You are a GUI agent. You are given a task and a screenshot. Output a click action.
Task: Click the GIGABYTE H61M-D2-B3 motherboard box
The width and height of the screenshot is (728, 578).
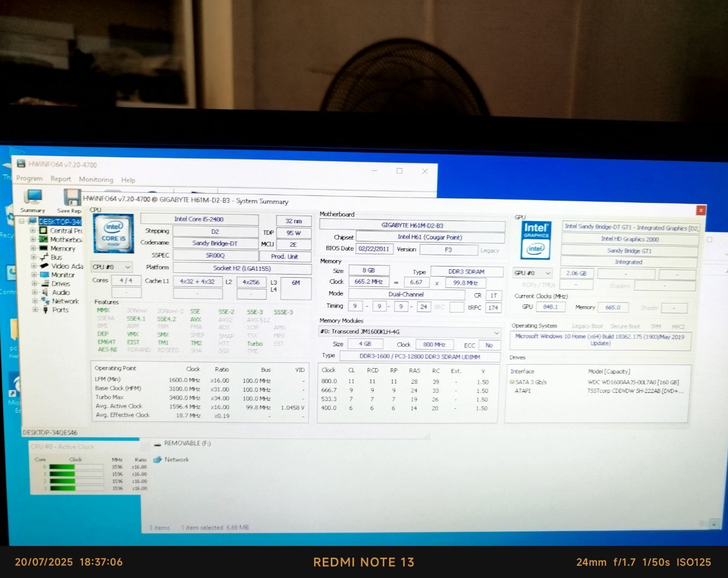coord(412,226)
